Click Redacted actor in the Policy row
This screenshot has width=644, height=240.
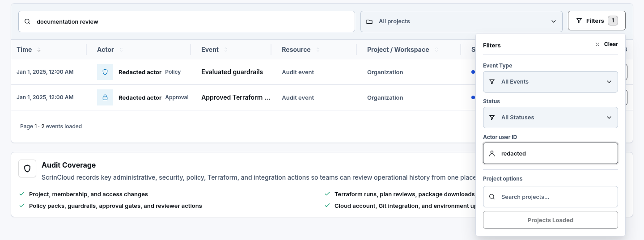[x=140, y=72]
